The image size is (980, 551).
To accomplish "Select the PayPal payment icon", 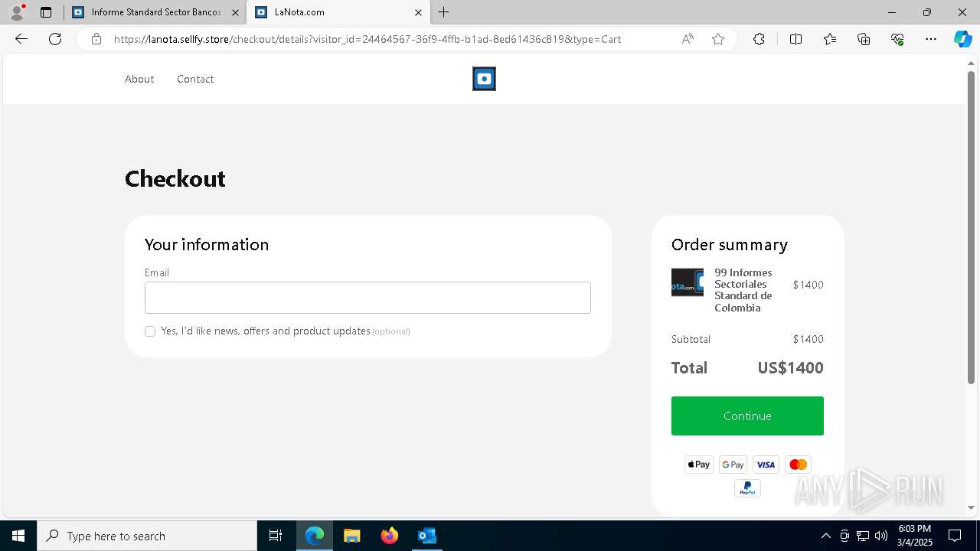I will pyautogui.click(x=747, y=488).
